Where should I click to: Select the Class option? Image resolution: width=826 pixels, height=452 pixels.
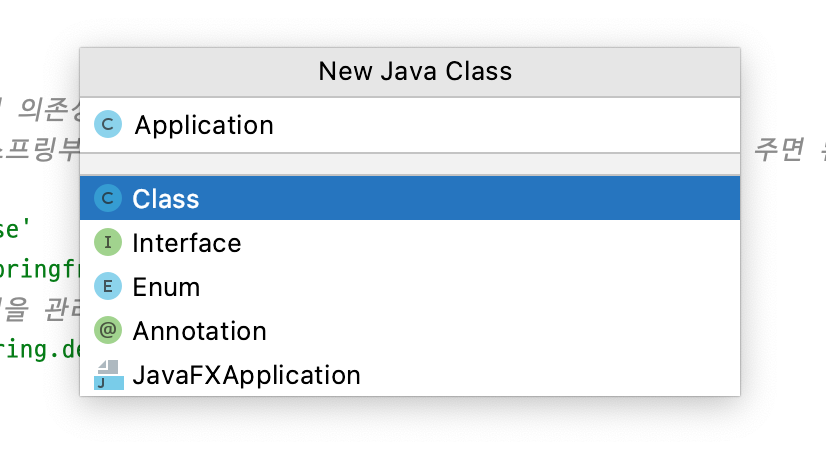pos(410,199)
